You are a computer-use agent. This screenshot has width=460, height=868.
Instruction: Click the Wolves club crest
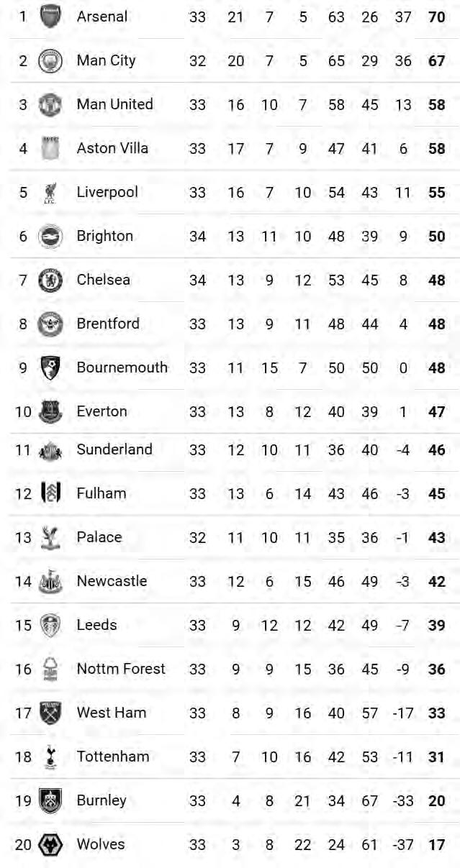[x=50, y=844]
